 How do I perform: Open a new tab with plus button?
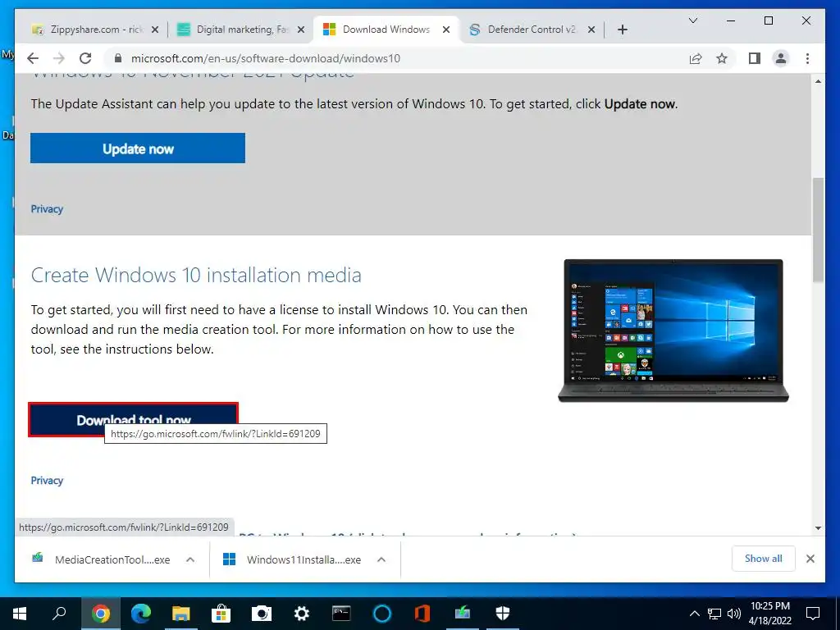pyautogui.click(x=622, y=30)
